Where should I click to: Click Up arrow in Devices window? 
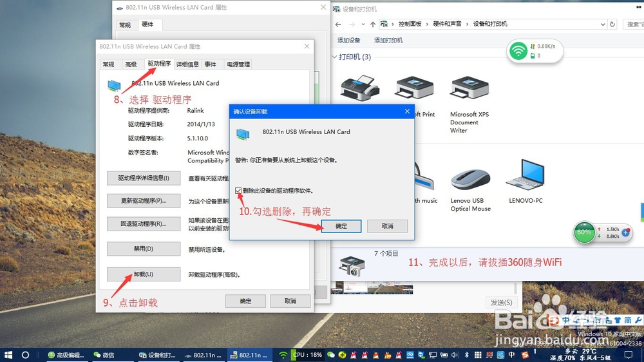click(372, 24)
